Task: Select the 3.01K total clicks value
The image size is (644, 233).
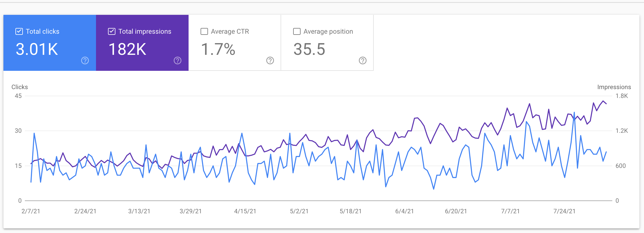Action: pyautogui.click(x=37, y=49)
